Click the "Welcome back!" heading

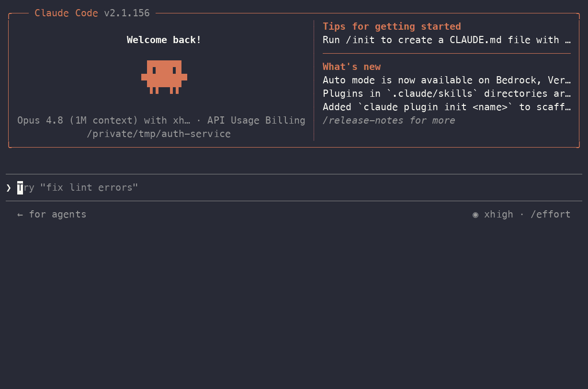tap(164, 40)
